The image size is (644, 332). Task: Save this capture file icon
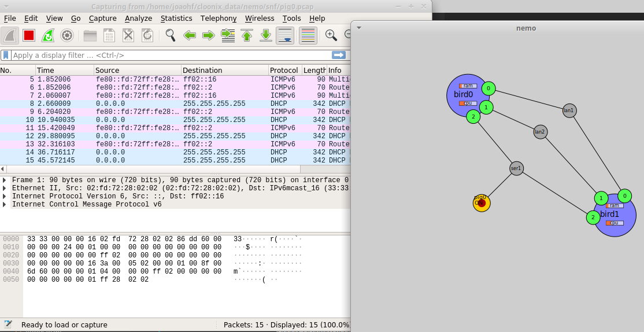[109, 35]
